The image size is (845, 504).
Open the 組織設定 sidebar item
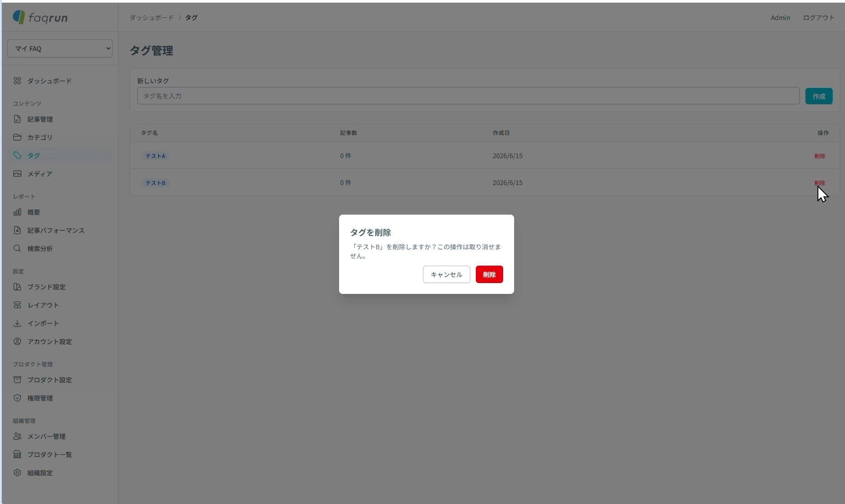click(x=60, y=473)
